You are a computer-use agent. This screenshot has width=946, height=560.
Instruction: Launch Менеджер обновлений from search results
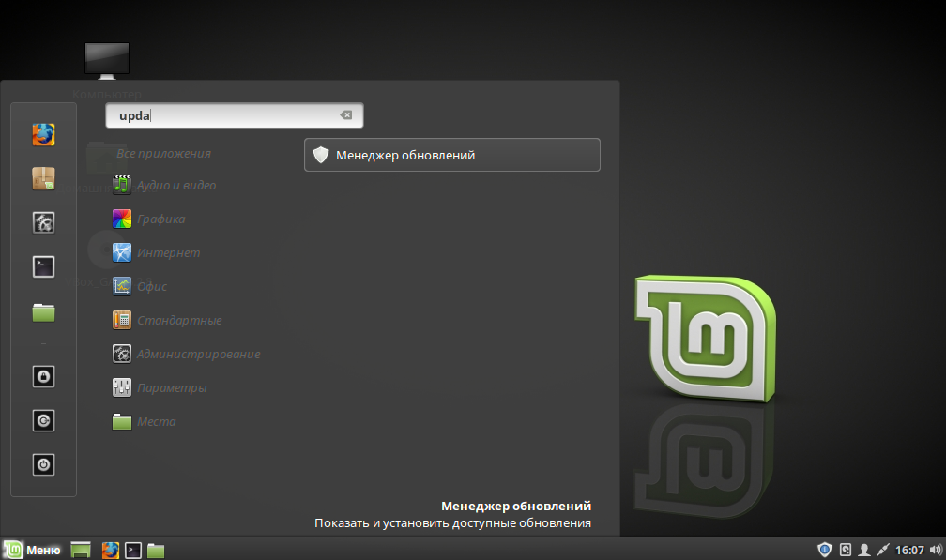pos(451,155)
